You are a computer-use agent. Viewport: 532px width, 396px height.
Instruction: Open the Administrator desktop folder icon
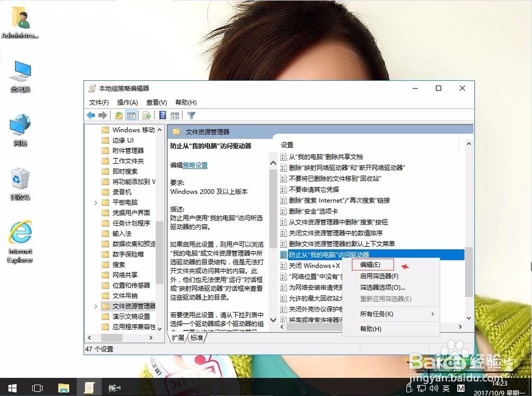(20, 22)
